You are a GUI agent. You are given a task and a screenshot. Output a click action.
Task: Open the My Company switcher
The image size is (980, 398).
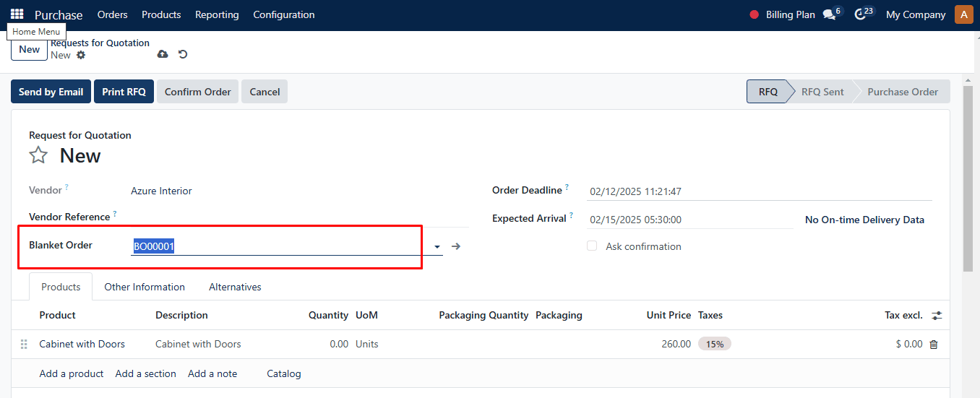point(916,14)
